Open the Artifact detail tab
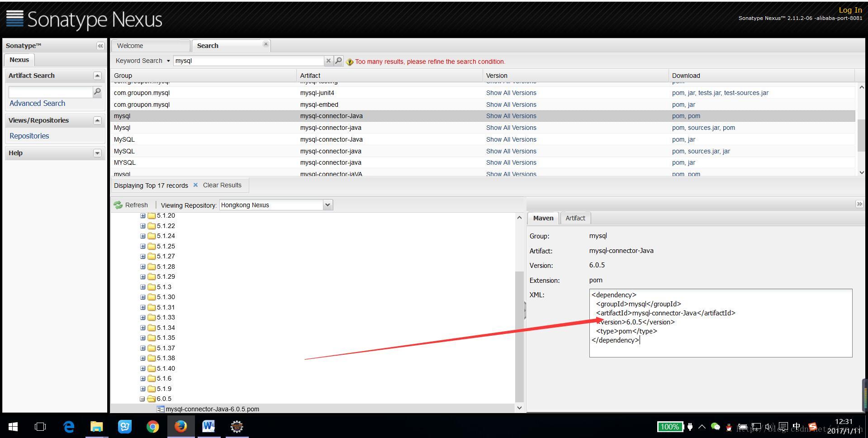The height and width of the screenshot is (438, 868). [575, 218]
